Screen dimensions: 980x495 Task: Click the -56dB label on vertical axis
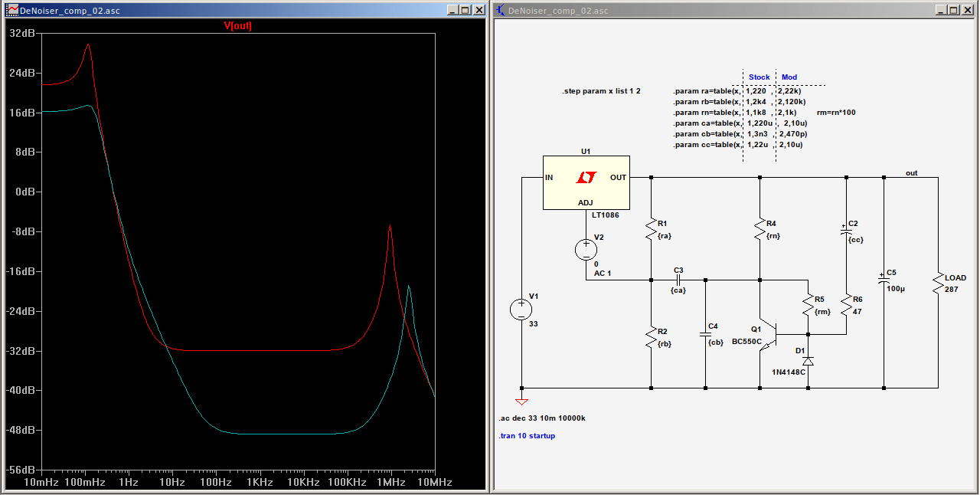click(20, 470)
